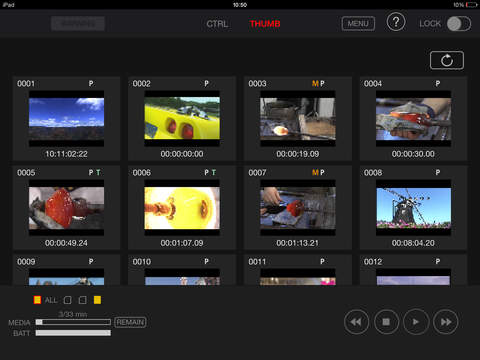Switch to the THUMB tab
Viewport: 480px width, 360px height.
click(265, 24)
